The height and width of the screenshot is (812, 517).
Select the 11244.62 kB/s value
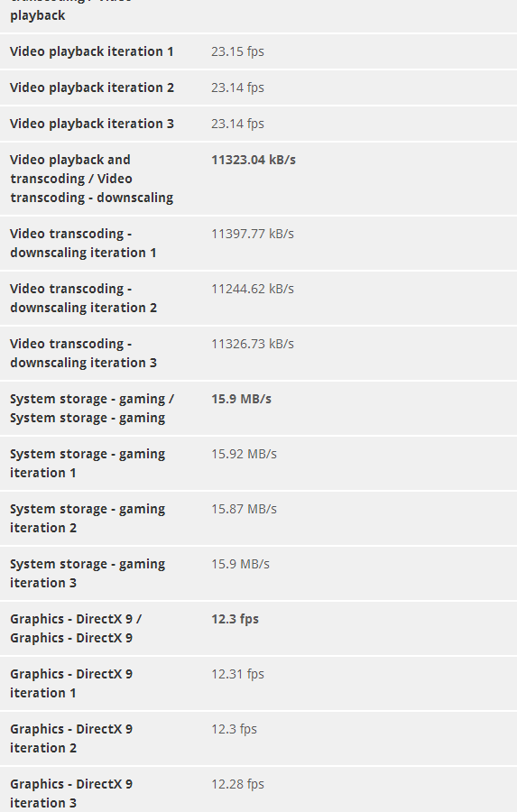pyautogui.click(x=253, y=289)
